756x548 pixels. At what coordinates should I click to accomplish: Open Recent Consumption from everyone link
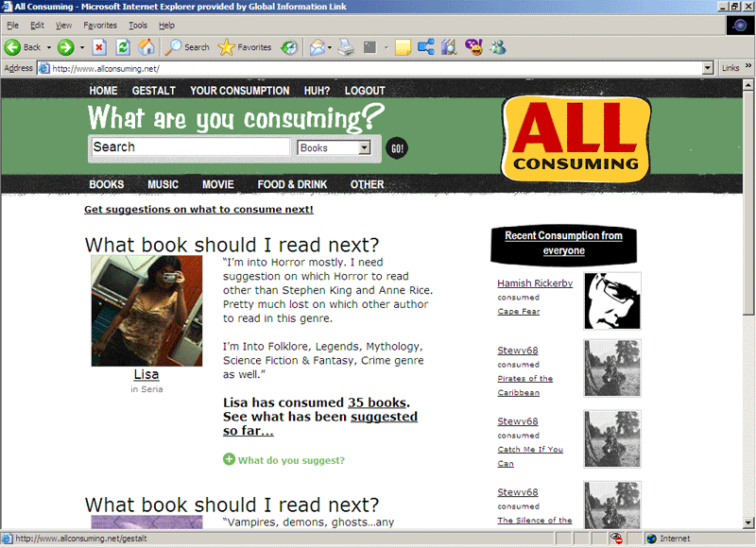pos(563,243)
